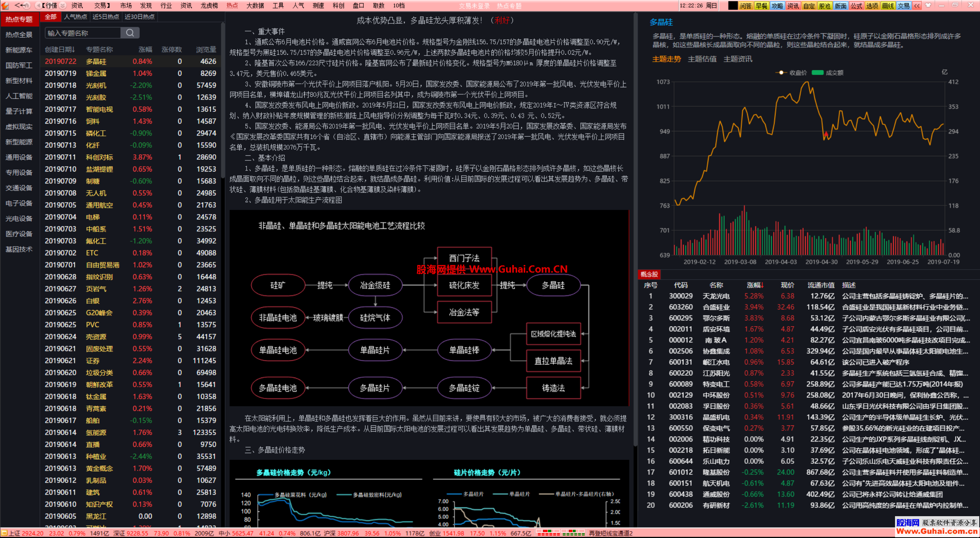This screenshot has height=538, width=980.
Task: Click the round back triangle icon before 行情
Action: (x=38, y=5)
